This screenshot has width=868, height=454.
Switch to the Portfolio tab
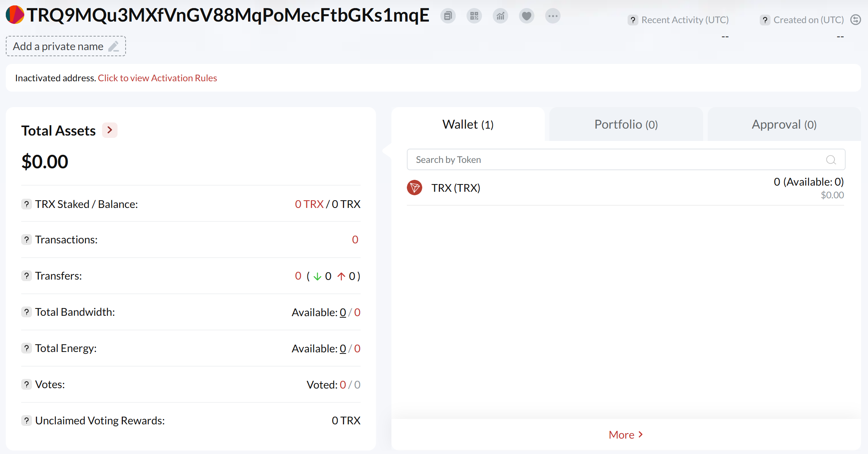626,124
